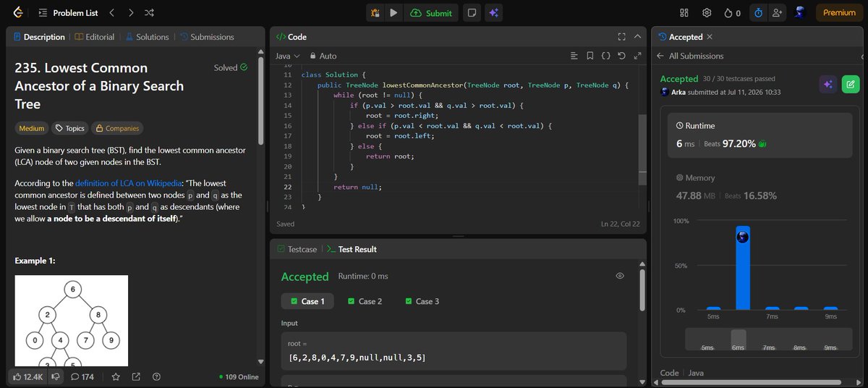
Task: Click the 6ms bar in the runtime range slider
Action: (x=739, y=338)
